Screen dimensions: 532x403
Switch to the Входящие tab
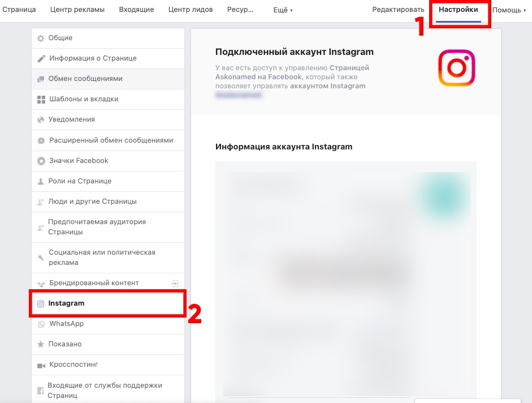(x=136, y=10)
